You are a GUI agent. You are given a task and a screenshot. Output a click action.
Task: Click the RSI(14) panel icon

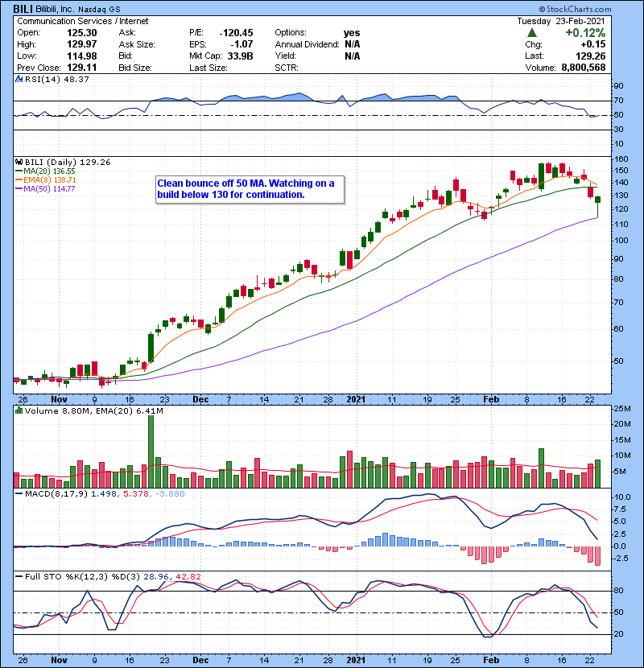[x=19, y=79]
